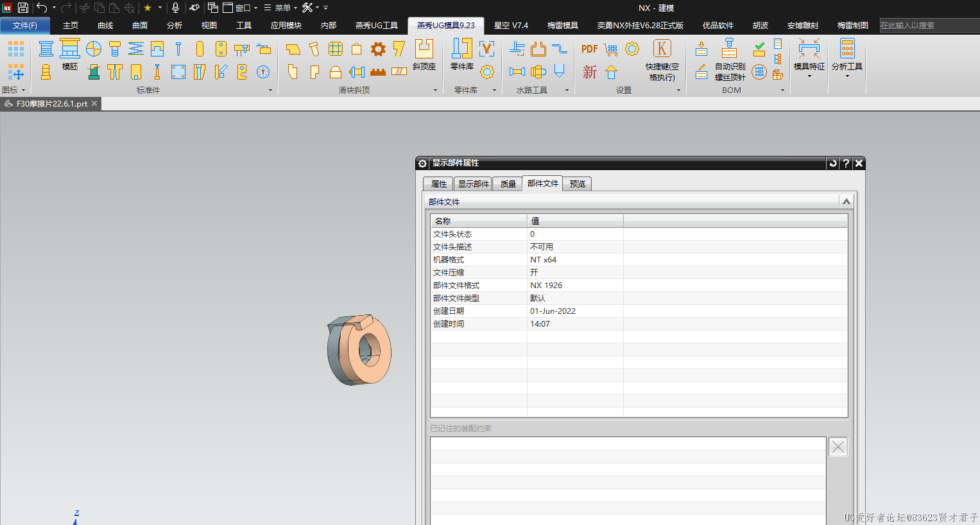Switch to the 显示部件 tab in dialog
This screenshot has width=980, height=525.
[x=473, y=184]
